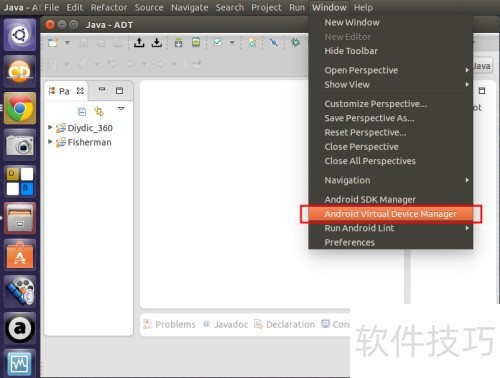Choose Hide Toolbar from Window menu
Screen dimensions: 500x378
coord(391,51)
